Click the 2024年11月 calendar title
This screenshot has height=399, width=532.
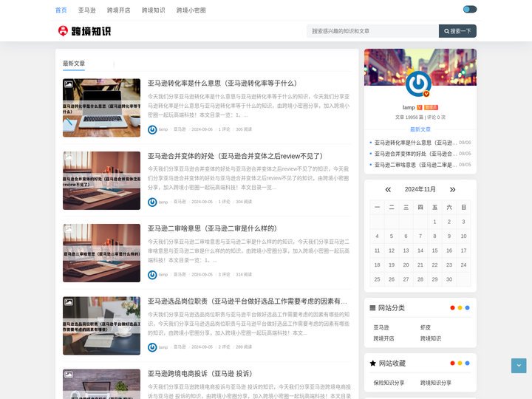coord(420,189)
